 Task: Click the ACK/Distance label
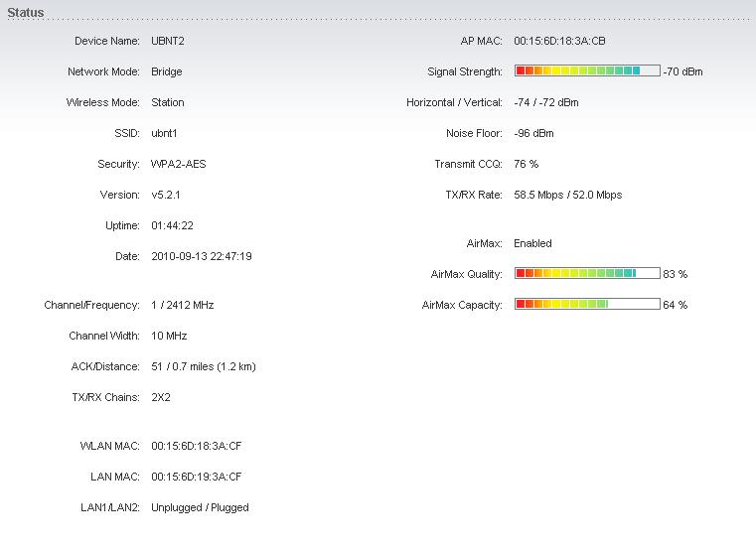pyautogui.click(x=105, y=367)
